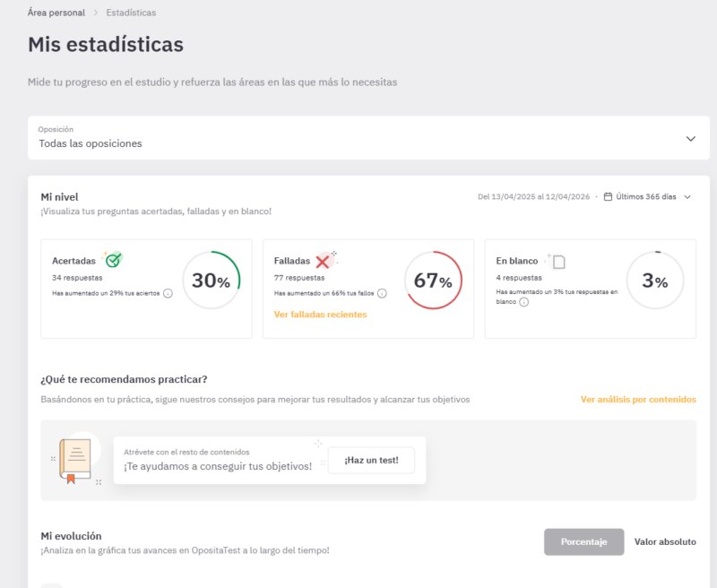Click the green checkmark icon beside Acertadas
Image resolution: width=717 pixels, height=588 pixels.
[113, 261]
